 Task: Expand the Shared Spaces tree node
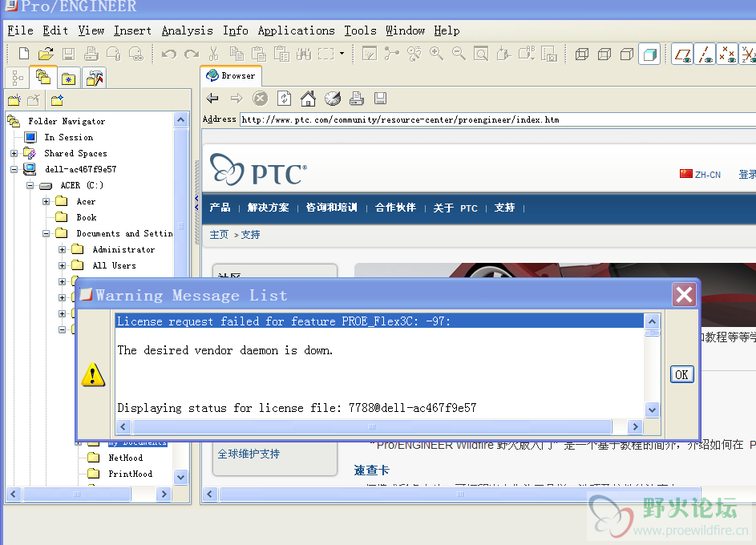14,154
